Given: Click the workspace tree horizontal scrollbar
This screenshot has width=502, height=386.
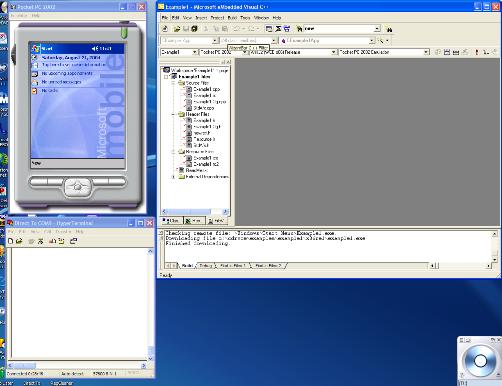Looking at the screenshot, I should tap(195, 212).
